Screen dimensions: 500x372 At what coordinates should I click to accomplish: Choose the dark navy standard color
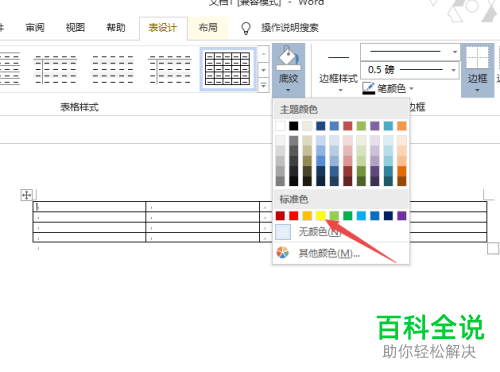tap(388, 216)
